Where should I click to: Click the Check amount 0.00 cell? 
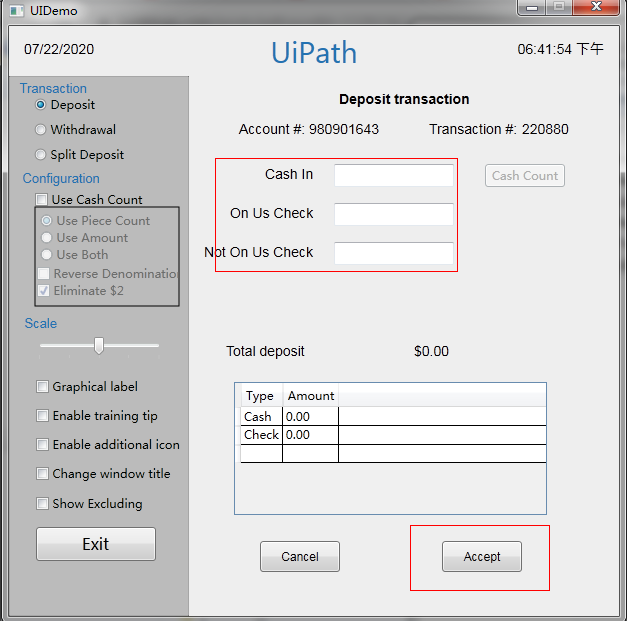(310, 435)
